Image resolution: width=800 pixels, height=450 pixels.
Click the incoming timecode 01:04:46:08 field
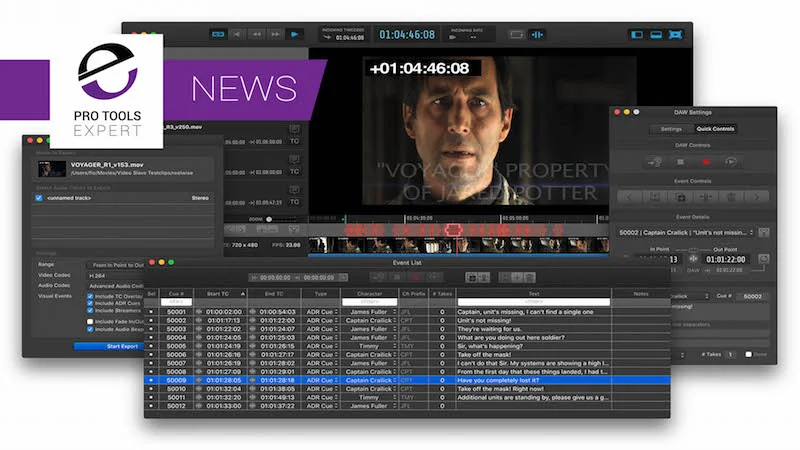point(350,38)
